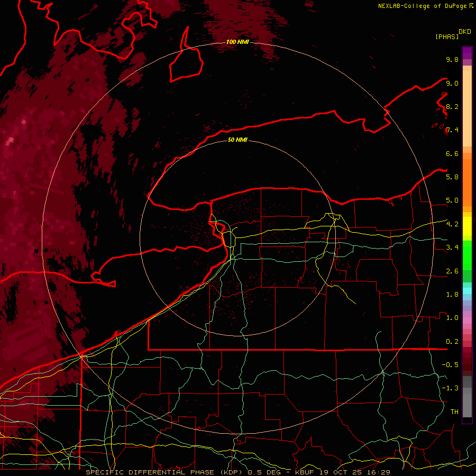This screenshot has height=476, width=476.
Task: Pick the bright yellow segment of the color bar
Action: tap(467, 226)
